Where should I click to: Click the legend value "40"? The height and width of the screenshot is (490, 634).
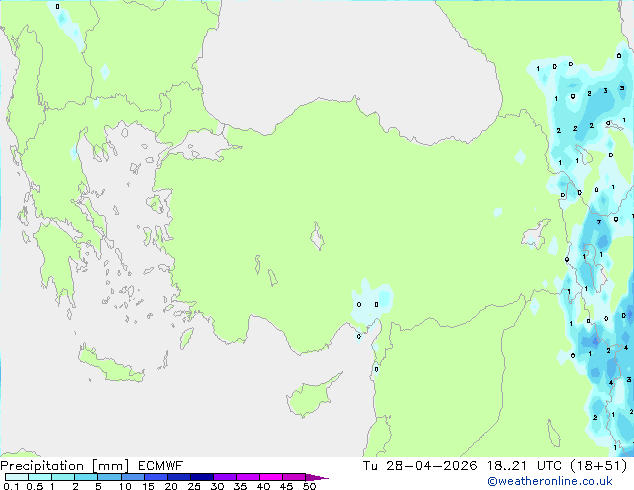point(263,486)
